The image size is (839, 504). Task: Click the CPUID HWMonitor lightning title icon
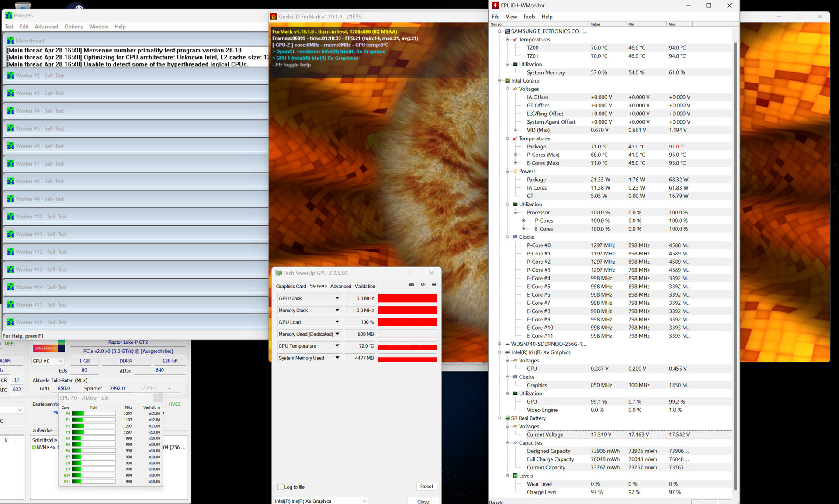(x=495, y=5)
